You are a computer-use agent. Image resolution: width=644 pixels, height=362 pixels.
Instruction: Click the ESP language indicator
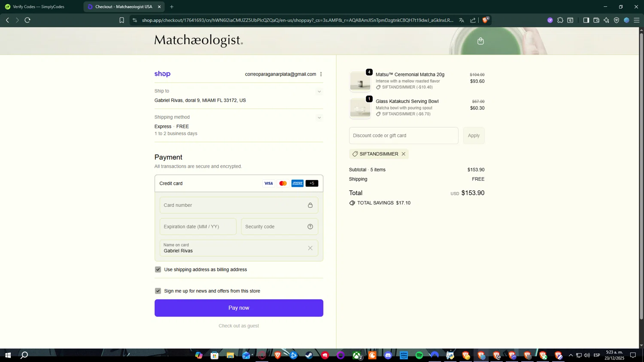597,355
